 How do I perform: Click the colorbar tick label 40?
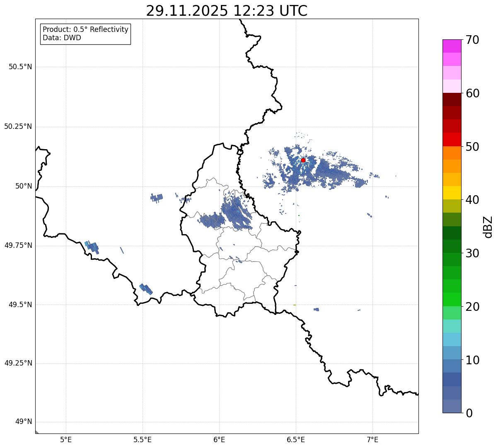[472, 200]
